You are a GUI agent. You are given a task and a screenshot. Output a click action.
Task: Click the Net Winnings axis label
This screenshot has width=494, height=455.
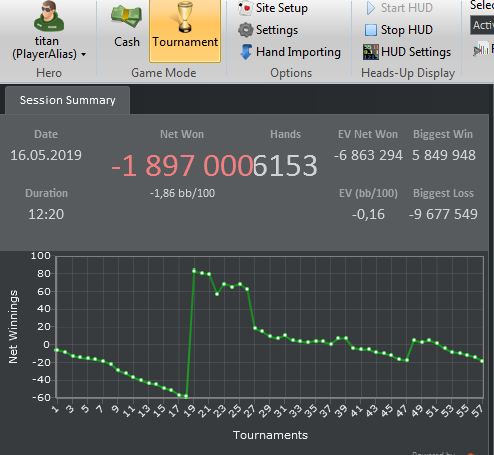13,327
